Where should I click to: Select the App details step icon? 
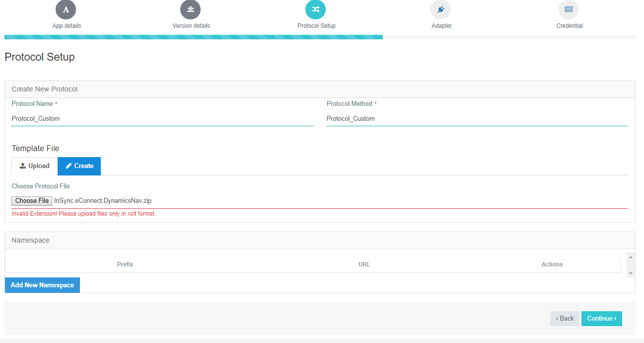[x=66, y=9]
